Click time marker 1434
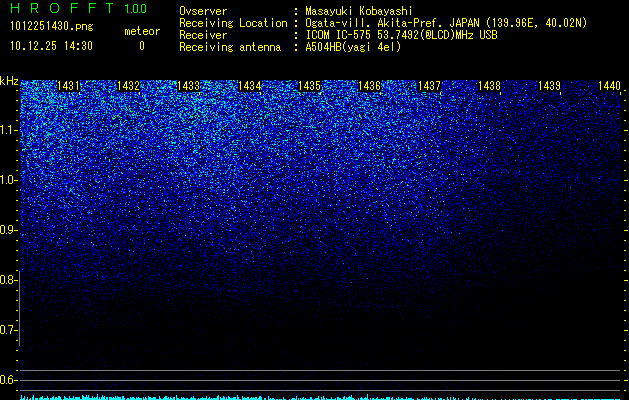 point(250,86)
